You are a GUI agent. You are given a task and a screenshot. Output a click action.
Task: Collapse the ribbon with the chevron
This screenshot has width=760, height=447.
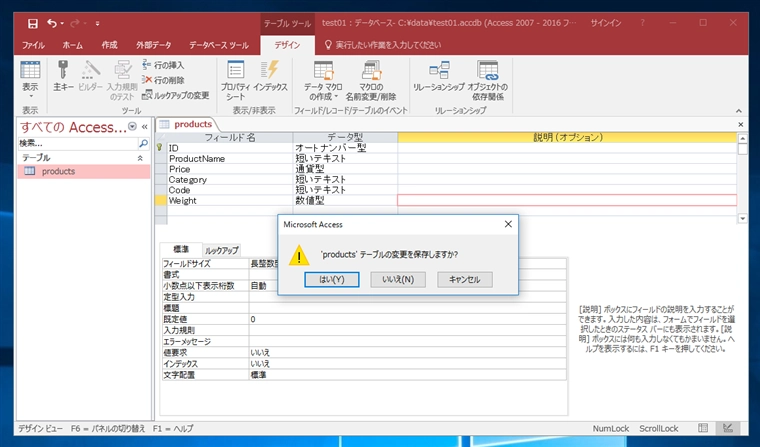coord(739,111)
